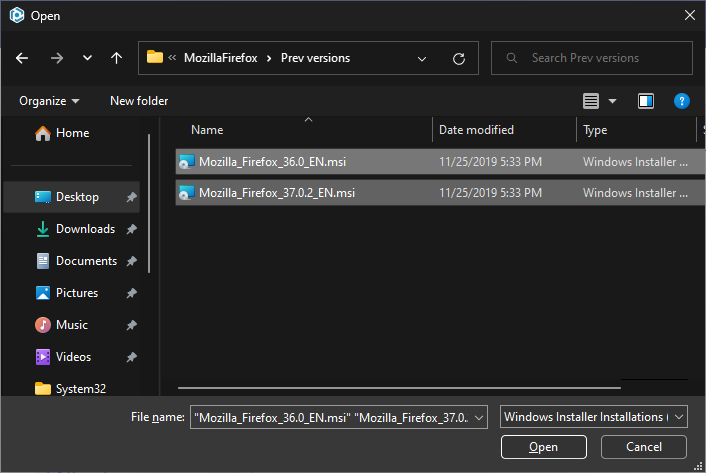Close the Open dialog
This screenshot has height=473, width=706.
pyautogui.click(x=689, y=15)
